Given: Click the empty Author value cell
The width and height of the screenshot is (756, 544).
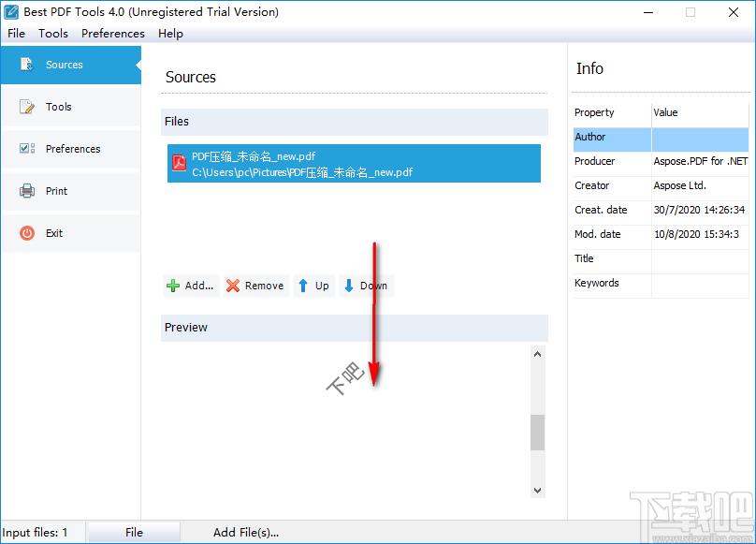Looking at the screenshot, I should click(700, 140).
